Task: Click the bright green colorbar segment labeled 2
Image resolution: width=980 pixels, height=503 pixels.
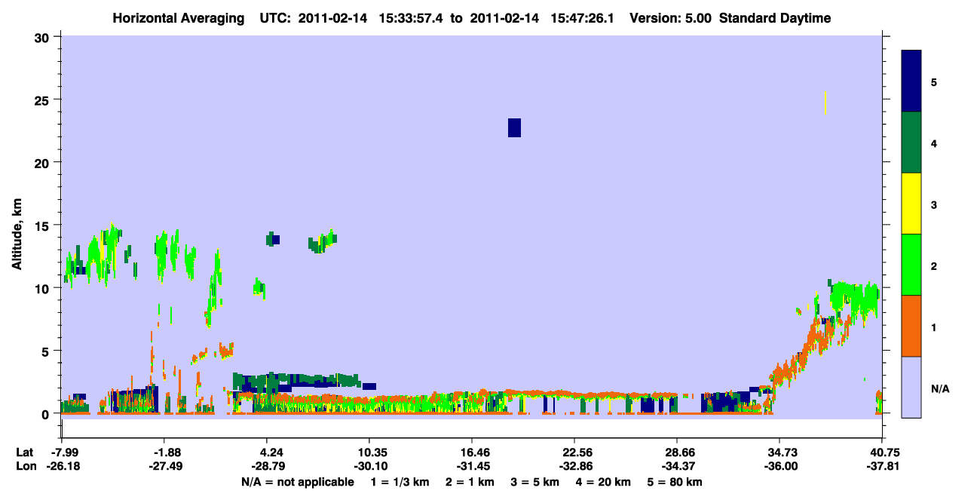Action: [911, 265]
